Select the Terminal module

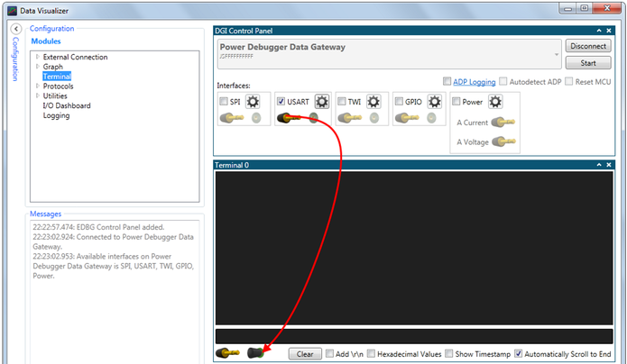point(57,77)
